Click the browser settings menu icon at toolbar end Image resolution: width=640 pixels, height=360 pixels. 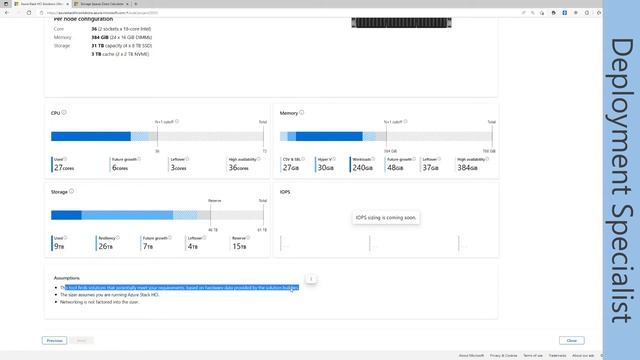pyautogui.click(x=599, y=13)
